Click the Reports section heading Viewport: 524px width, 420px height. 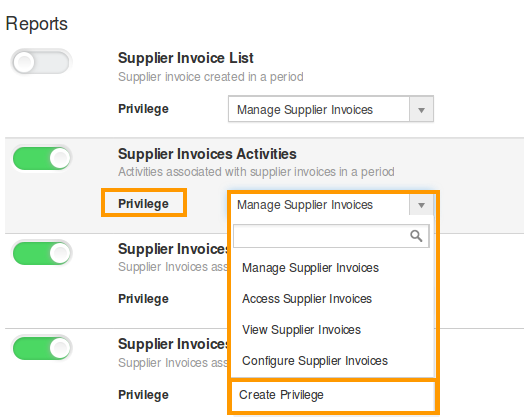(37, 24)
